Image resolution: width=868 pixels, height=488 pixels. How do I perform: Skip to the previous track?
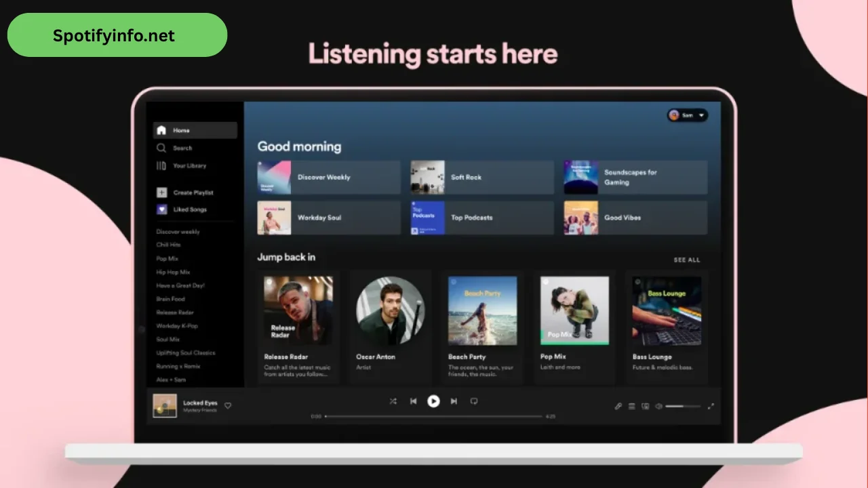coord(413,401)
